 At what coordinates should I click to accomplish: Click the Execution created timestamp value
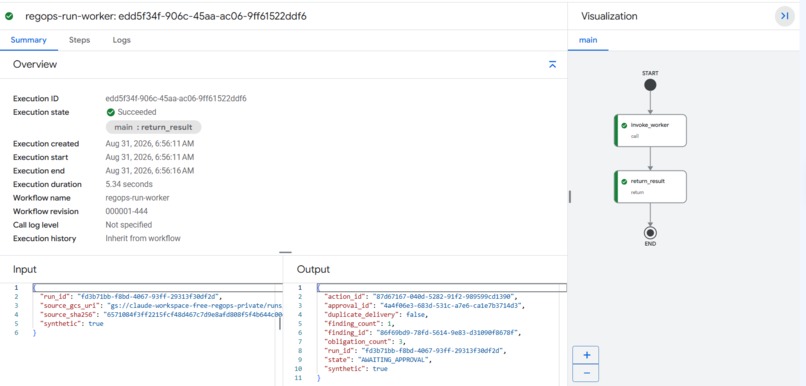tap(150, 144)
